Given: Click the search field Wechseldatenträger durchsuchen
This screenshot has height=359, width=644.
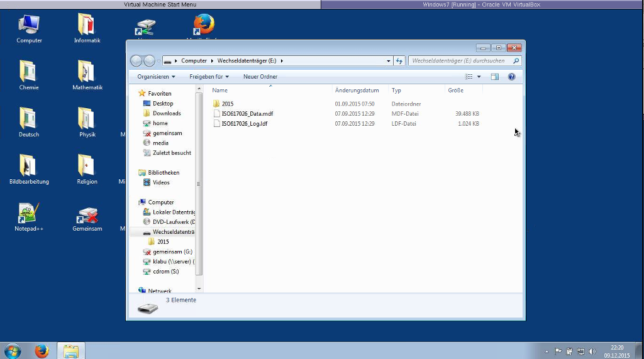Looking at the screenshot, I should 461,61.
